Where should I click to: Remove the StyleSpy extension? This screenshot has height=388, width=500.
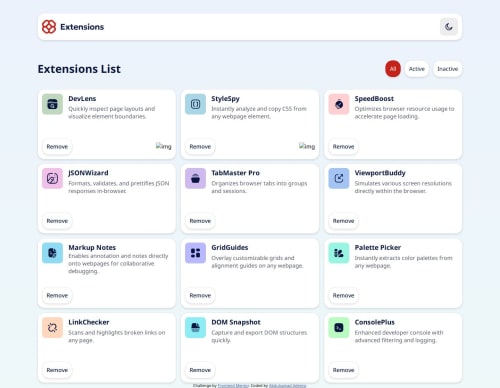point(200,147)
